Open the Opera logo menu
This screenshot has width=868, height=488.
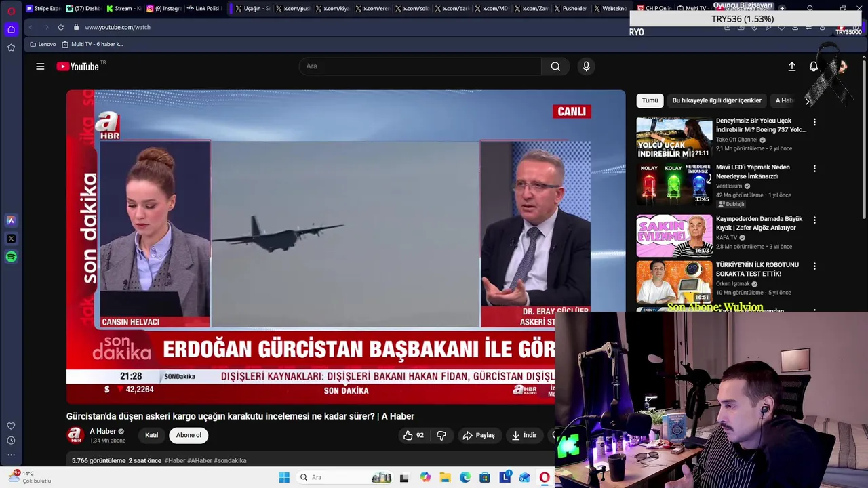pyautogui.click(x=11, y=11)
